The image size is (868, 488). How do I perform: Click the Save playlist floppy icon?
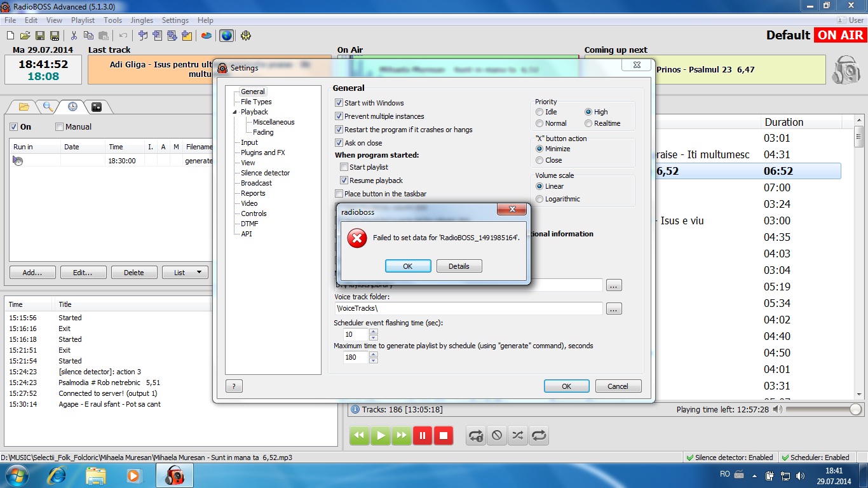(x=40, y=36)
